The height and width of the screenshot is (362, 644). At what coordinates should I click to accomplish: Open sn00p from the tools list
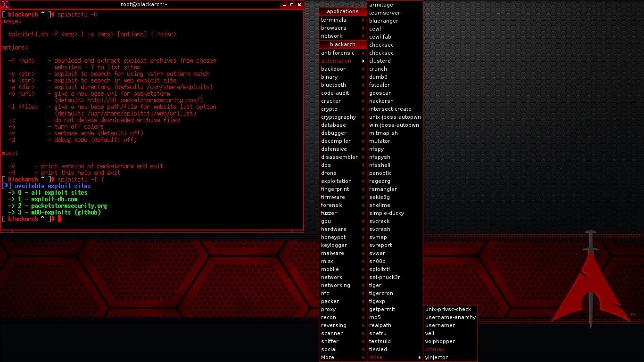[x=377, y=261]
